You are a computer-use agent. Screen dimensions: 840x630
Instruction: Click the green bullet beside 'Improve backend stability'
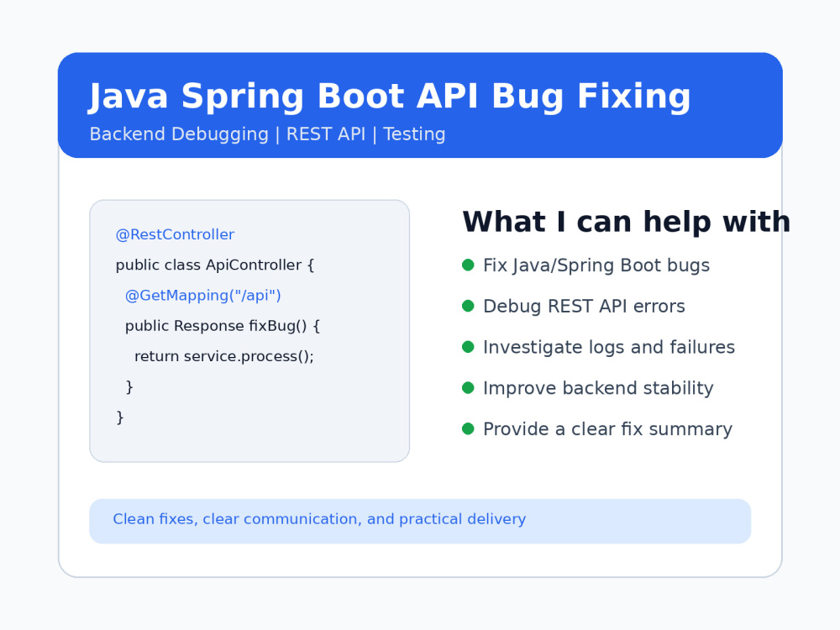click(x=468, y=388)
